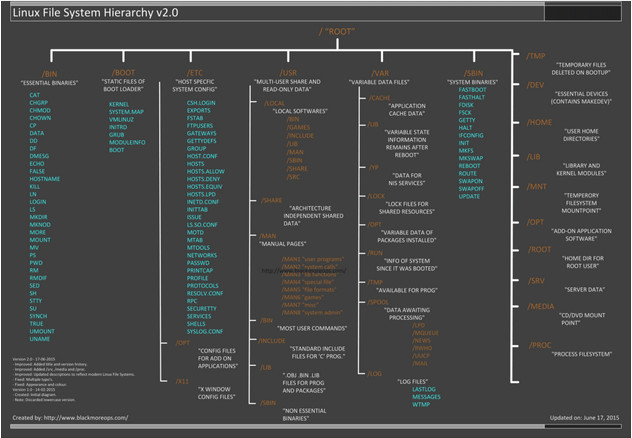Screen dimensions: 632x438
Task: Click the FASTBOOT entry under /SBIN
Action: coord(472,89)
